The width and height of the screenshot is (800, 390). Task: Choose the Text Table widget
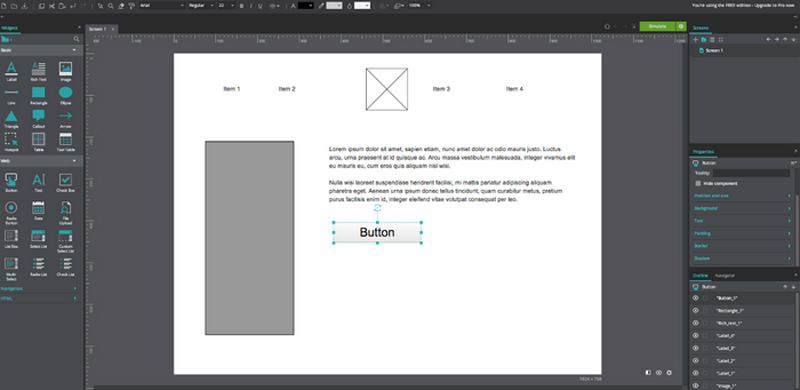[65, 142]
